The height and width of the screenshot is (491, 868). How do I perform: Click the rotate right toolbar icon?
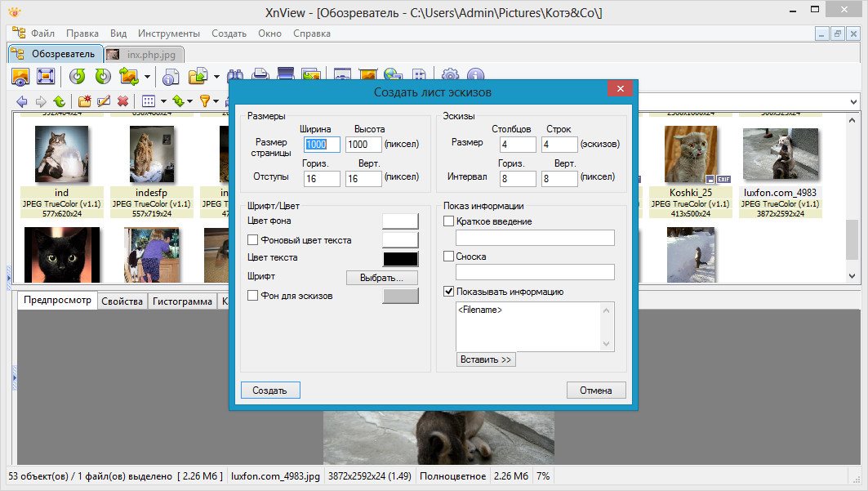point(103,77)
